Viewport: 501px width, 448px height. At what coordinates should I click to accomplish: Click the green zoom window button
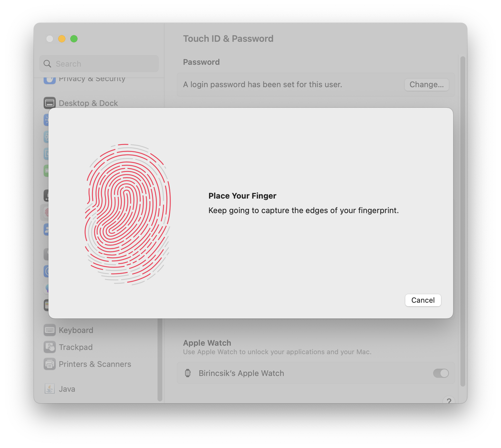(74, 39)
